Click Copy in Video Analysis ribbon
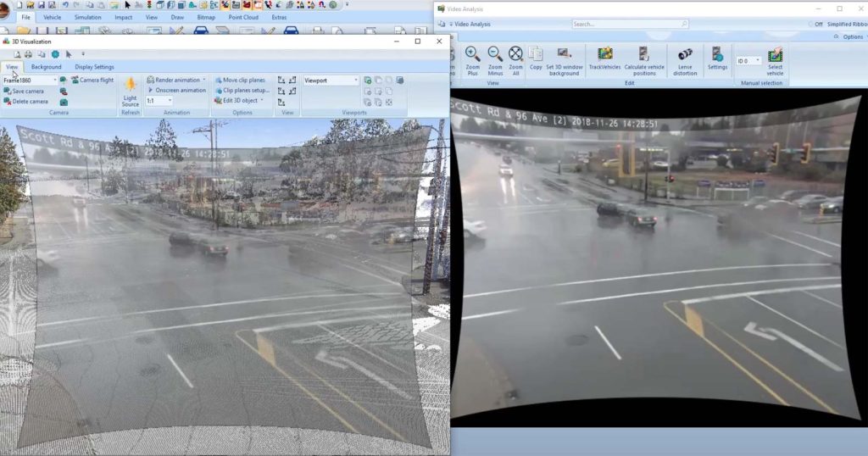 536,58
